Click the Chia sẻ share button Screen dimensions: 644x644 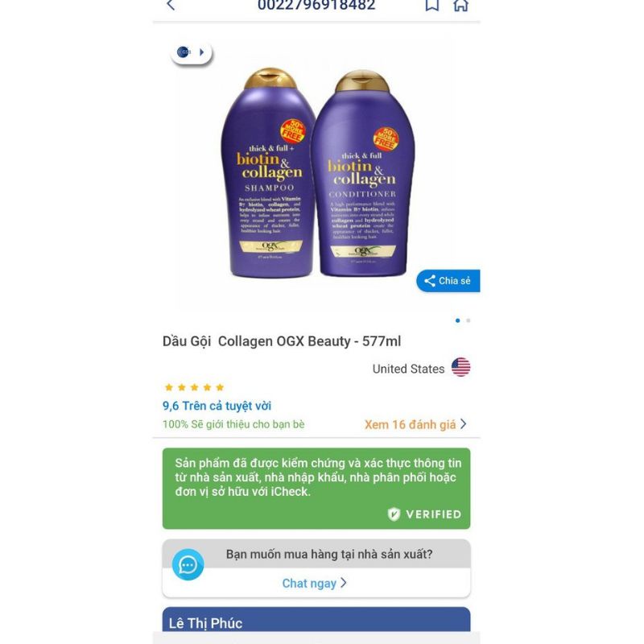tap(448, 281)
